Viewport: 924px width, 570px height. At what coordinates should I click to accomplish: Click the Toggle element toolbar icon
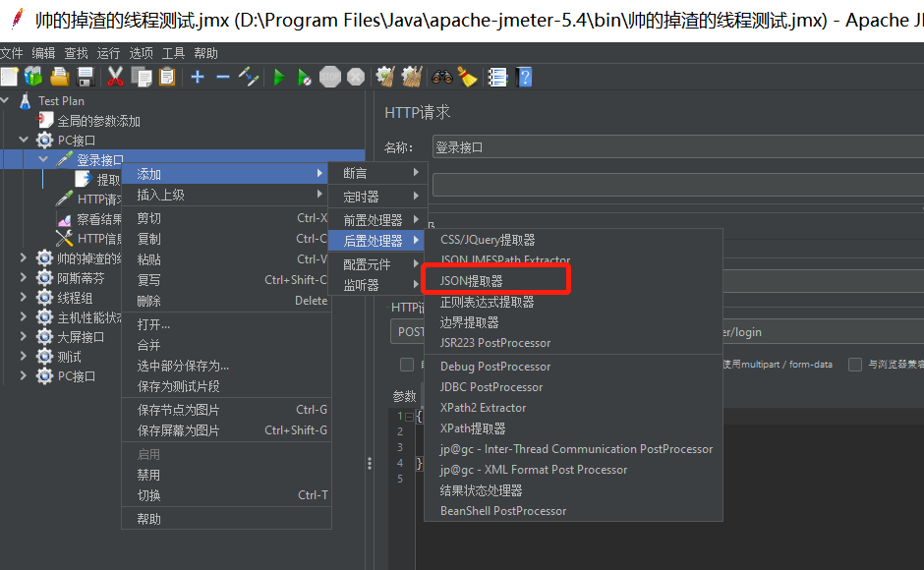pos(249,77)
